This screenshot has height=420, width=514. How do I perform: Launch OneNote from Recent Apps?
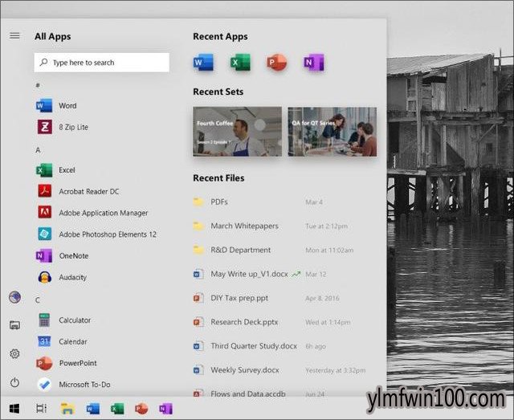point(314,63)
